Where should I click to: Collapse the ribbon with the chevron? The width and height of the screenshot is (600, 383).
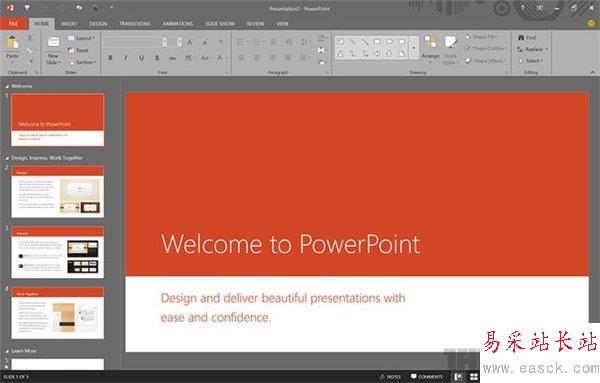tap(592, 72)
